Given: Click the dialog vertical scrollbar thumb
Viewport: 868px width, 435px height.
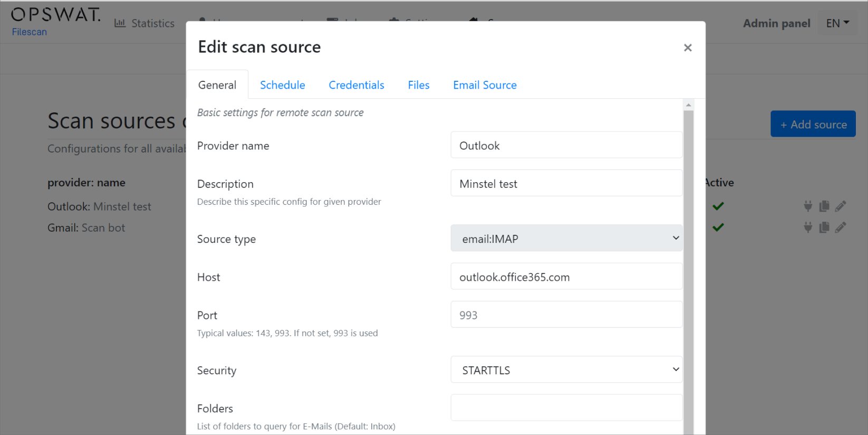Looking at the screenshot, I should [688, 272].
